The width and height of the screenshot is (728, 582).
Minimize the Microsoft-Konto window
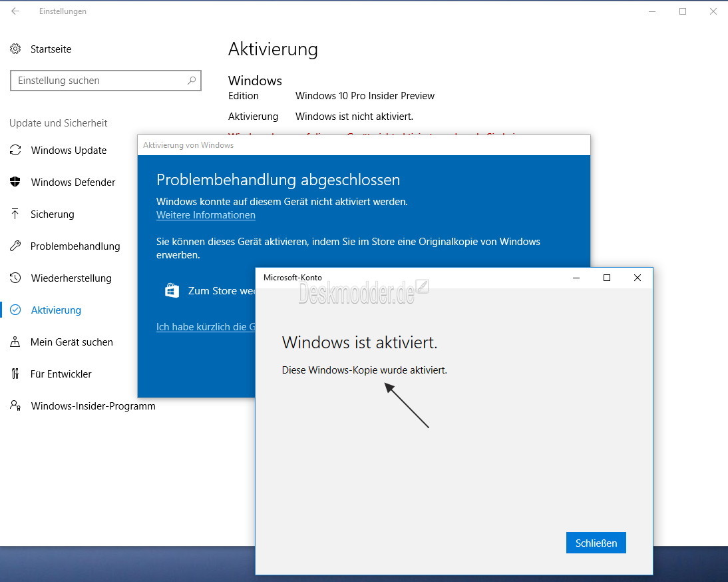coord(576,278)
